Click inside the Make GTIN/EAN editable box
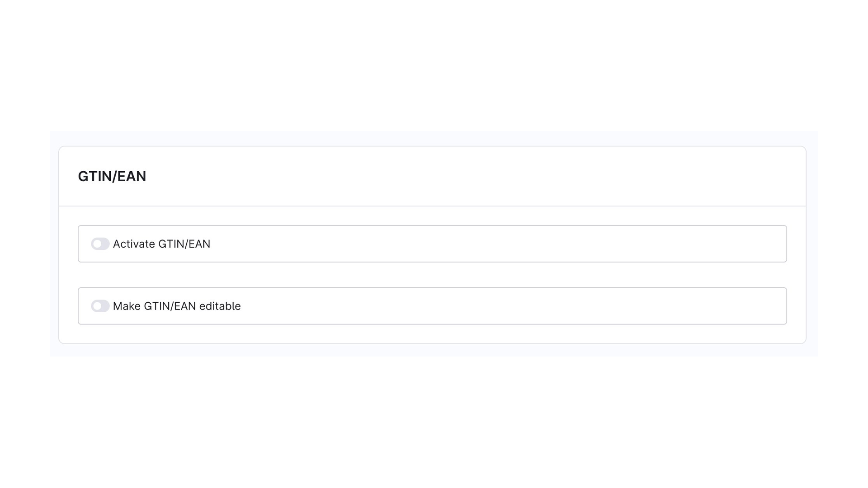868x488 pixels. click(x=432, y=306)
